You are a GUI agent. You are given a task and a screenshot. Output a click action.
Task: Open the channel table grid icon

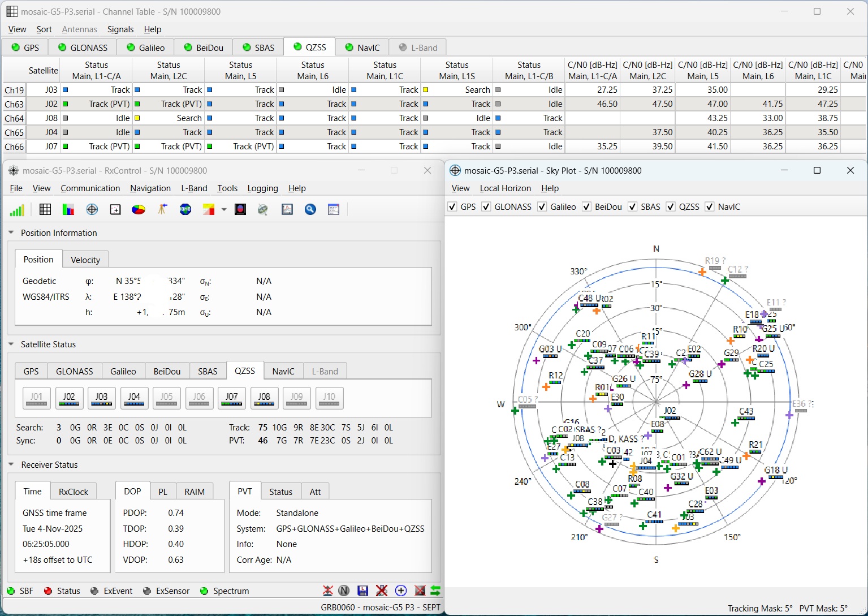(x=45, y=210)
